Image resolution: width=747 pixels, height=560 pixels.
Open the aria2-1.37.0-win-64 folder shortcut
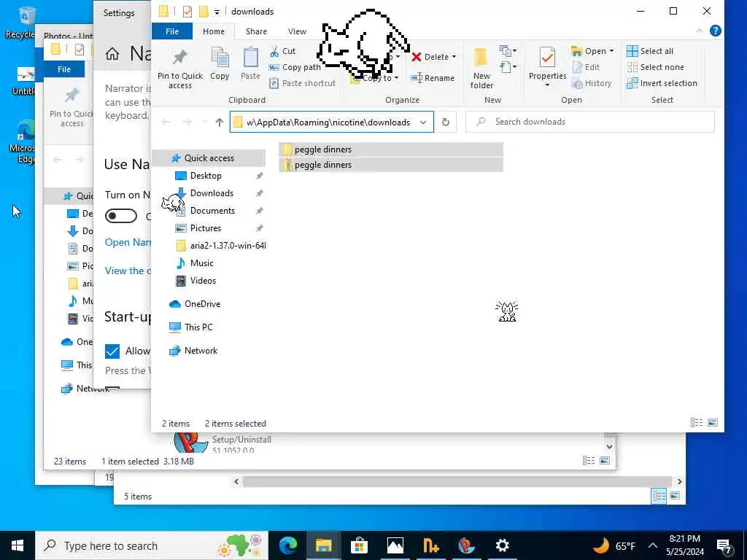click(x=228, y=246)
